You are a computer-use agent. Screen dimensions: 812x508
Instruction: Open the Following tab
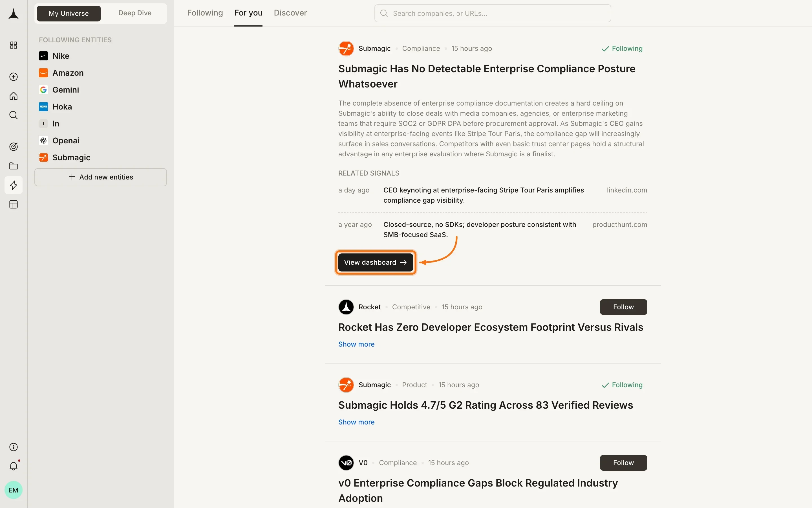[205, 13]
